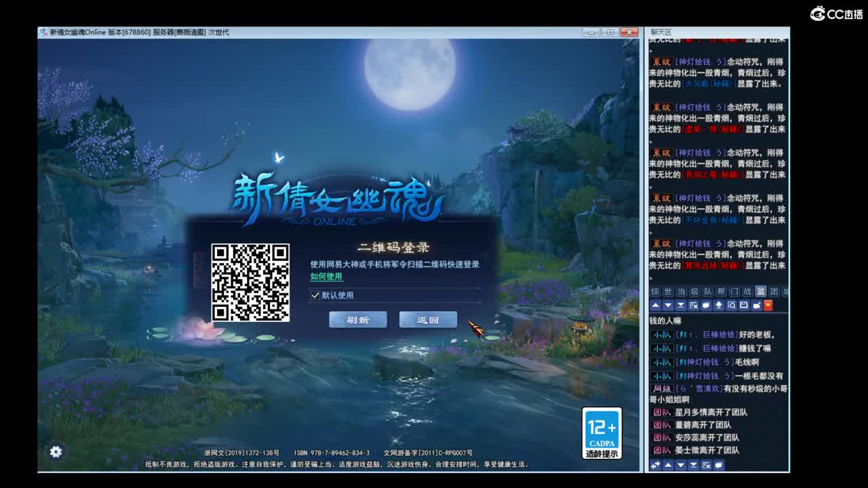The image size is (868, 488).
Task: Toggle the 默认使用 checkbox
Action: pos(315,296)
